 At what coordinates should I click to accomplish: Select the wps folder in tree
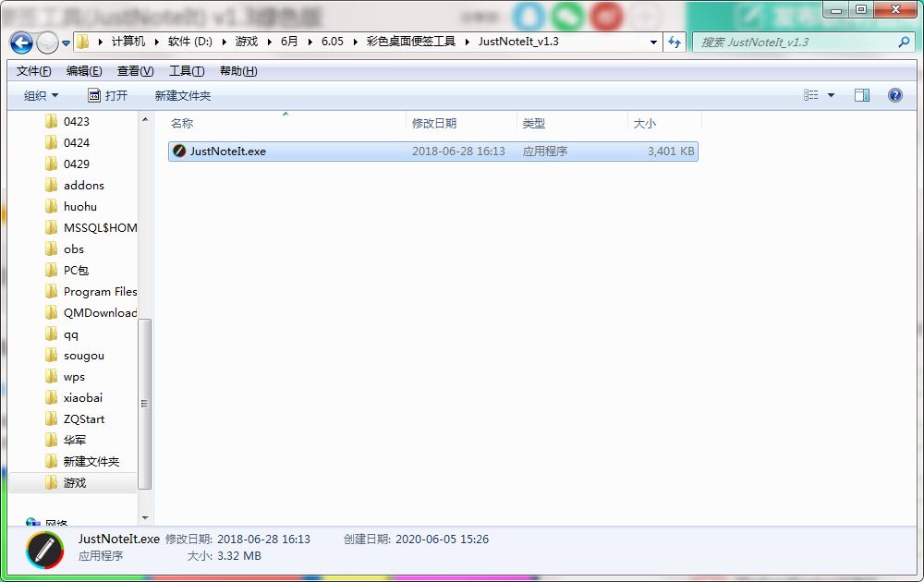point(74,376)
